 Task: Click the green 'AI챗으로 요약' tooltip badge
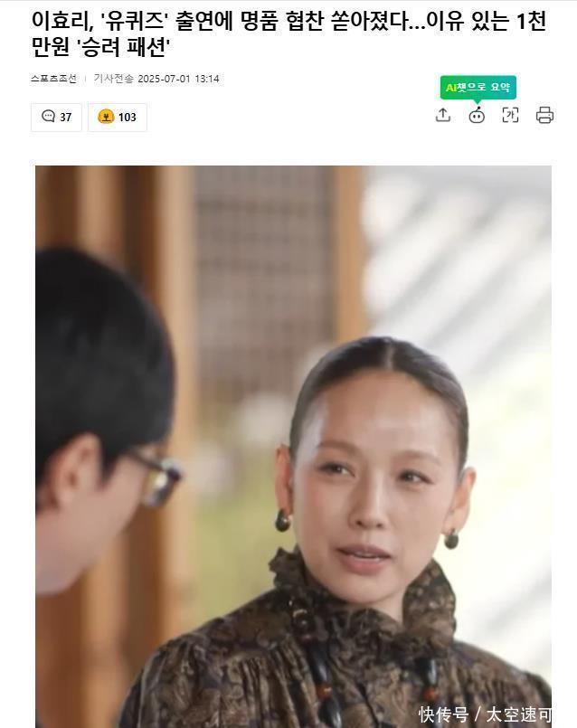click(x=478, y=88)
